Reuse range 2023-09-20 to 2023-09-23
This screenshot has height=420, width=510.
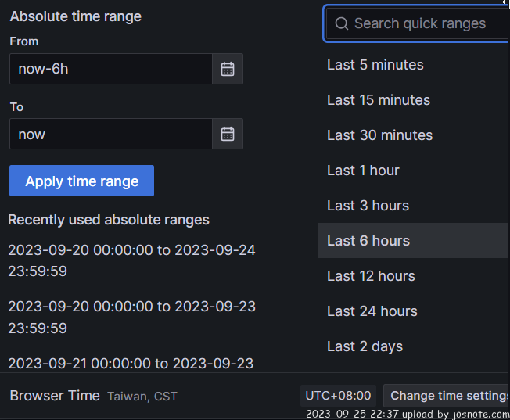click(x=131, y=317)
